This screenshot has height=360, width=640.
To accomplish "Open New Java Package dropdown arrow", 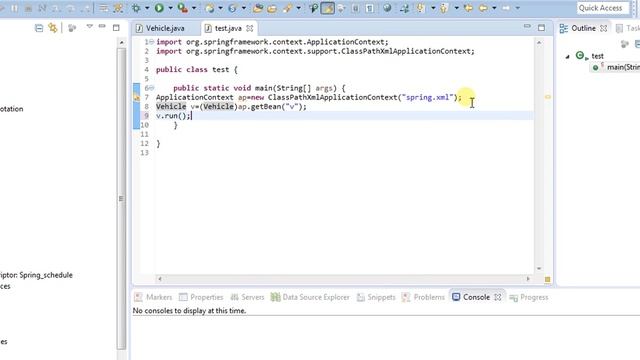I will coord(220,8).
